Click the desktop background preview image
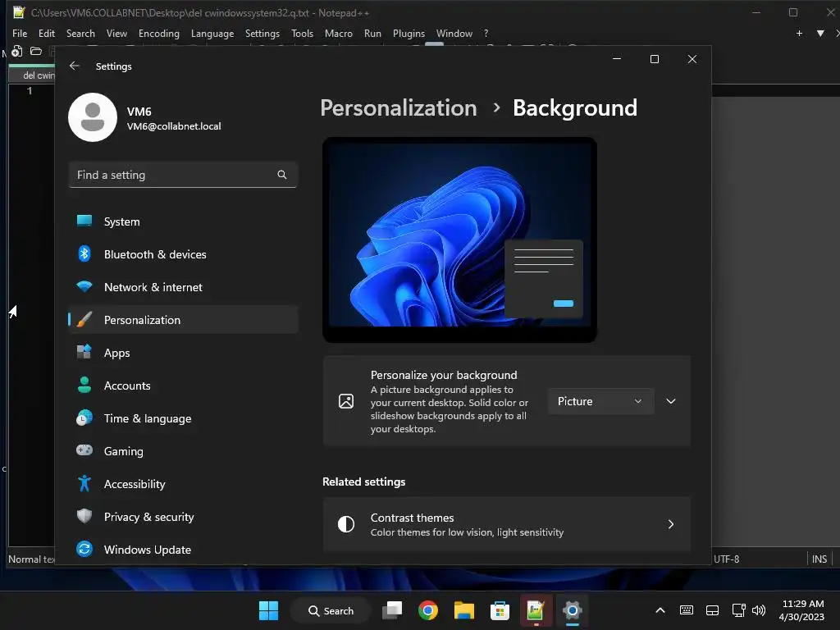The width and height of the screenshot is (840, 630). (x=459, y=240)
